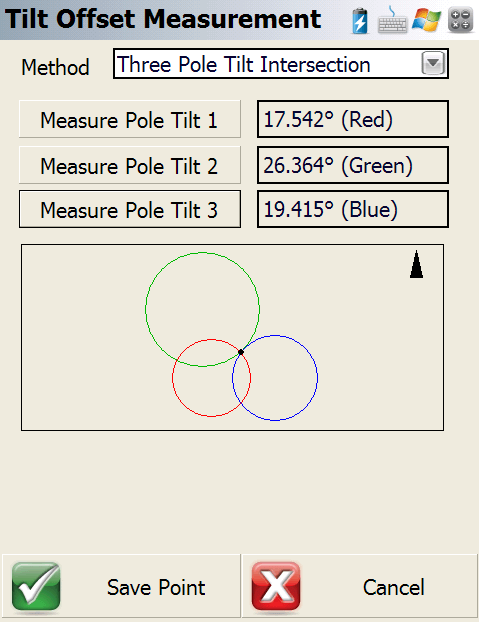The image size is (479, 622).
Task: Click the 26.364° (Green) value field
Action: pyautogui.click(x=353, y=165)
